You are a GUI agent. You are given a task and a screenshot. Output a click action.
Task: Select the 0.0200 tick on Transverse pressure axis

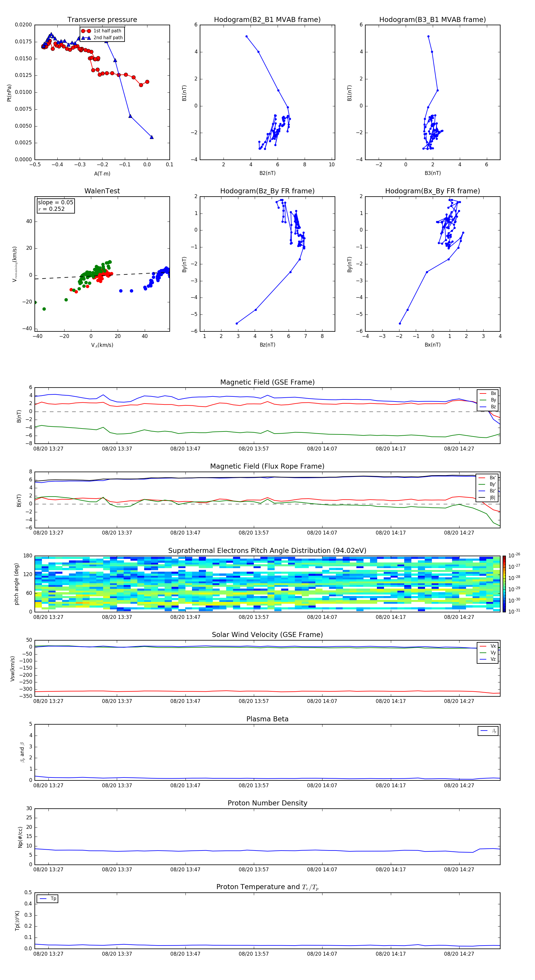click(23, 25)
